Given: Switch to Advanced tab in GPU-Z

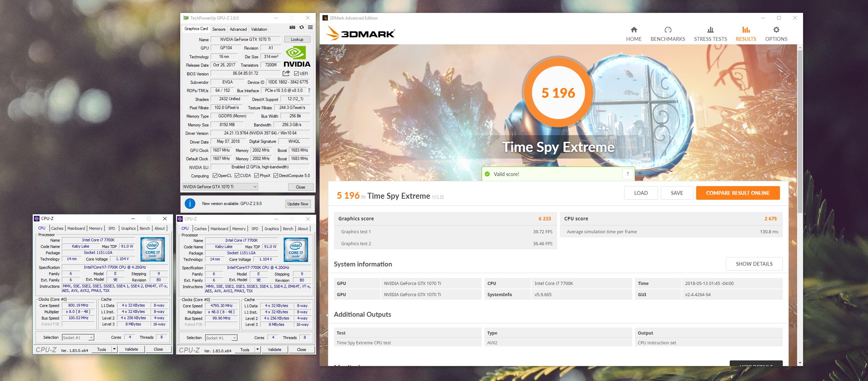Looking at the screenshot, I should (238, 29).
